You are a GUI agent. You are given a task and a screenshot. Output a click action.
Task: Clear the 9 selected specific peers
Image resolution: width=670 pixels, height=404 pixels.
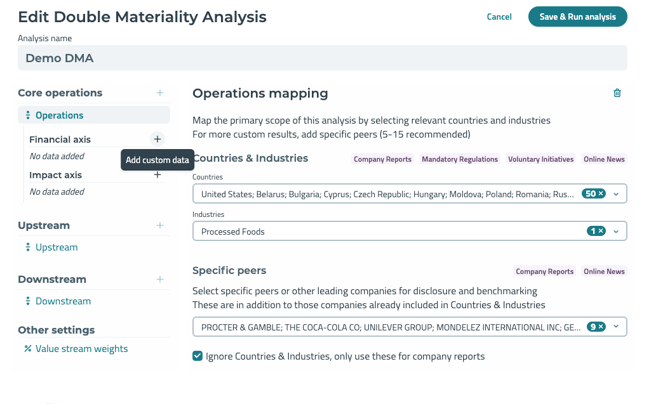coord(600,326)
